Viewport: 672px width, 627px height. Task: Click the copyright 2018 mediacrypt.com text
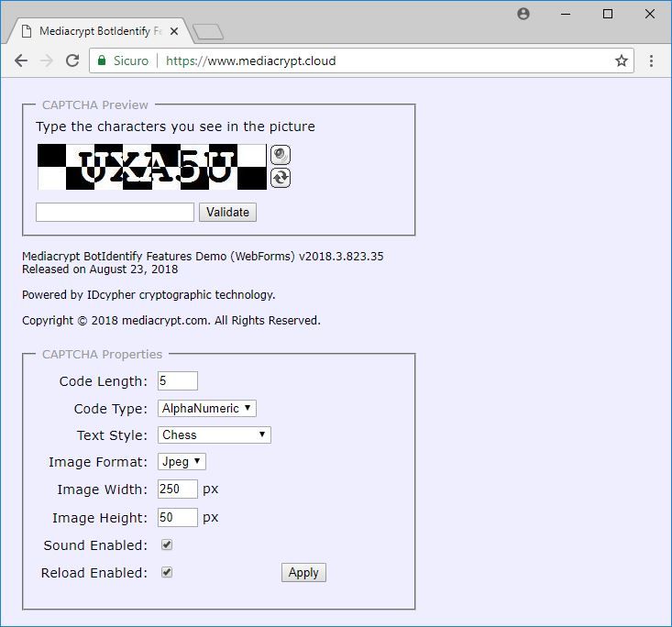[x=171, y=321]
